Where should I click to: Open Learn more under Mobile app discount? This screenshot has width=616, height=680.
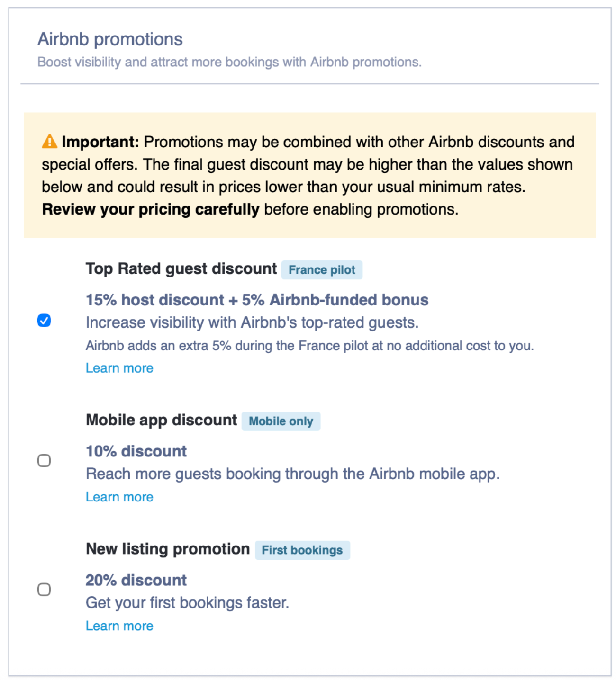(x=119, y=497)
